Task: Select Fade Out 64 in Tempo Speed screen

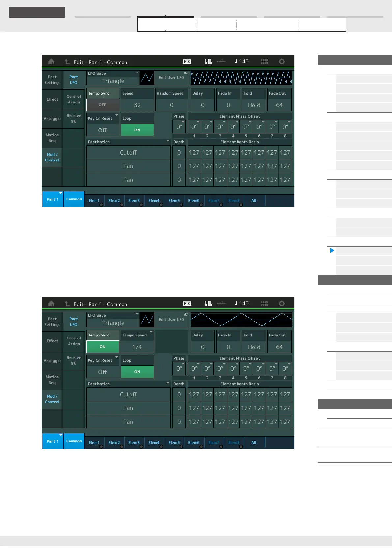Action: click(x=279, y=347)
